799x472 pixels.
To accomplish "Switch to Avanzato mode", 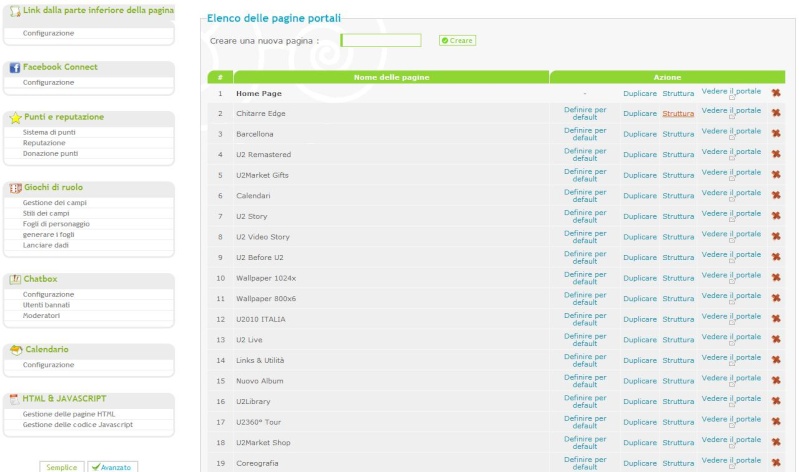I will (112, 467).
